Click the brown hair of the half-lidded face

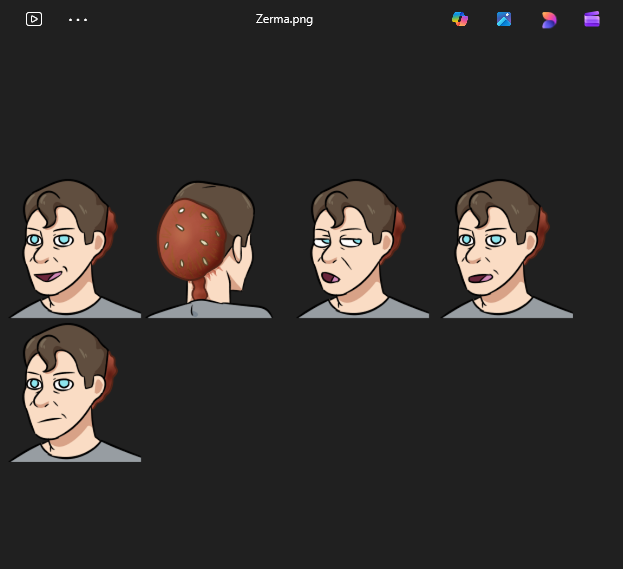pos(355,202)
